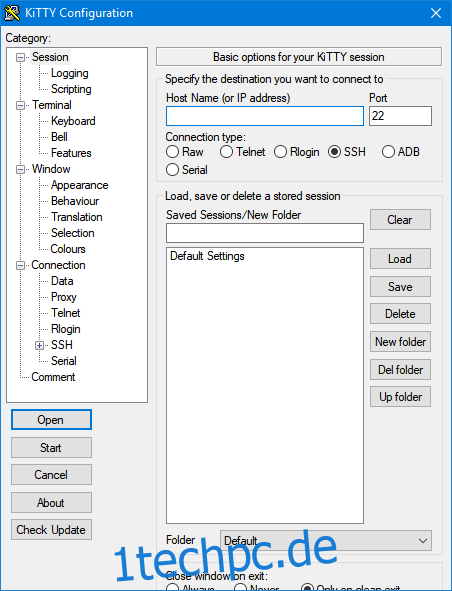Image resolution: width=452 pixels, height=591 pixels.
Task: Select Appearance under Window
Action: coord(80,185)
